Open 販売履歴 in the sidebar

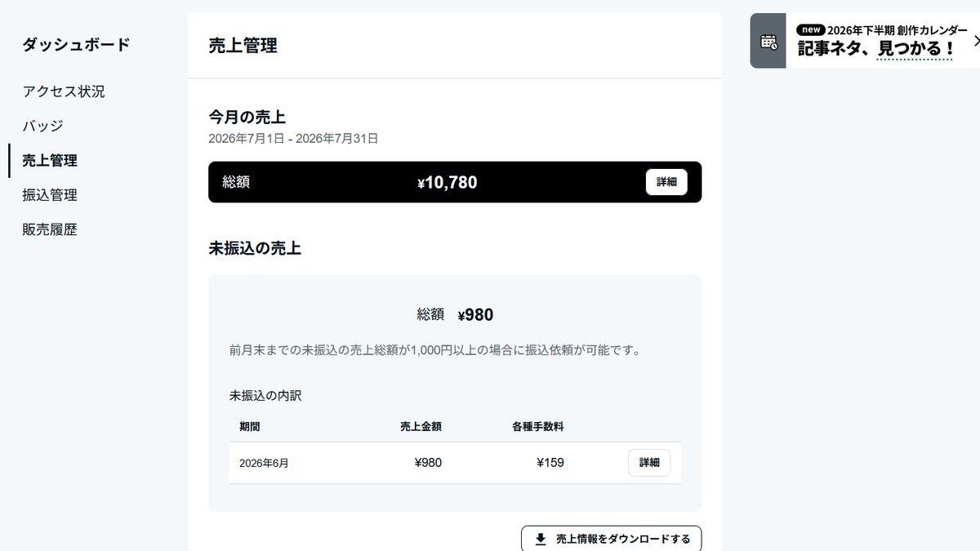[x=50, y=229]
